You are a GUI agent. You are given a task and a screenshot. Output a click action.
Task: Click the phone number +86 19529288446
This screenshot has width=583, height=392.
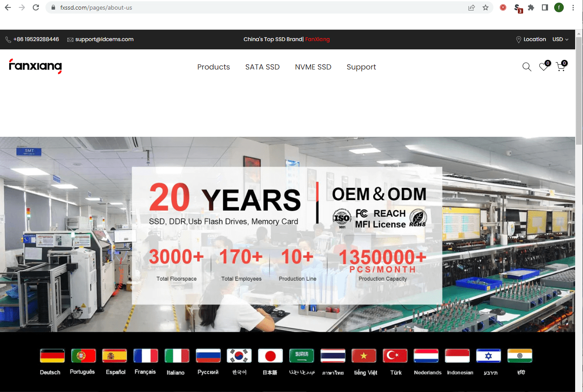(36, 39)
